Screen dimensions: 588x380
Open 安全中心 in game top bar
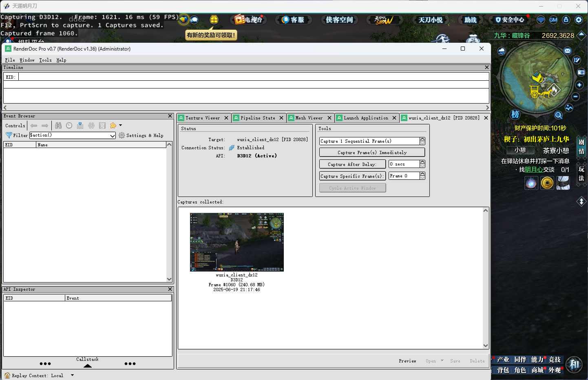510,20
